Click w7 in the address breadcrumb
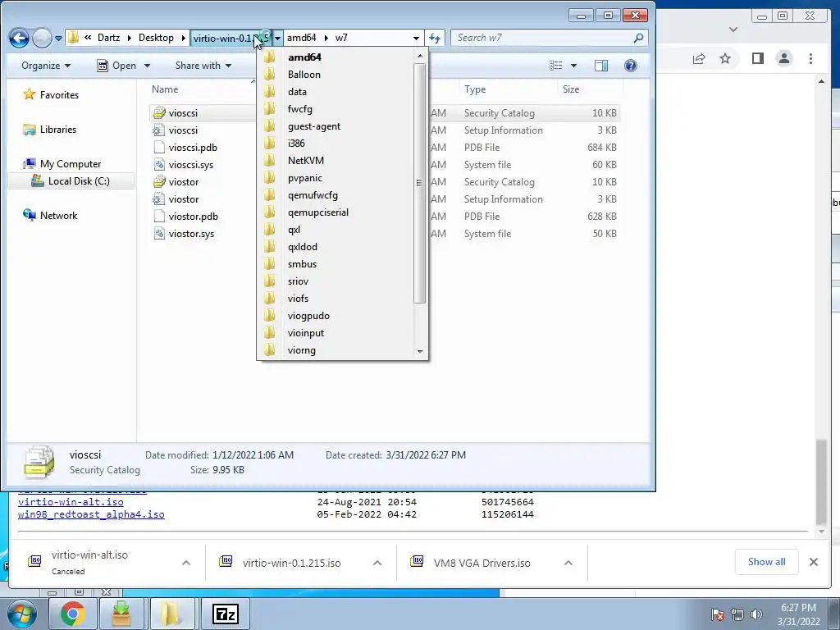840x630 pixels. click(x=341, y=38)
